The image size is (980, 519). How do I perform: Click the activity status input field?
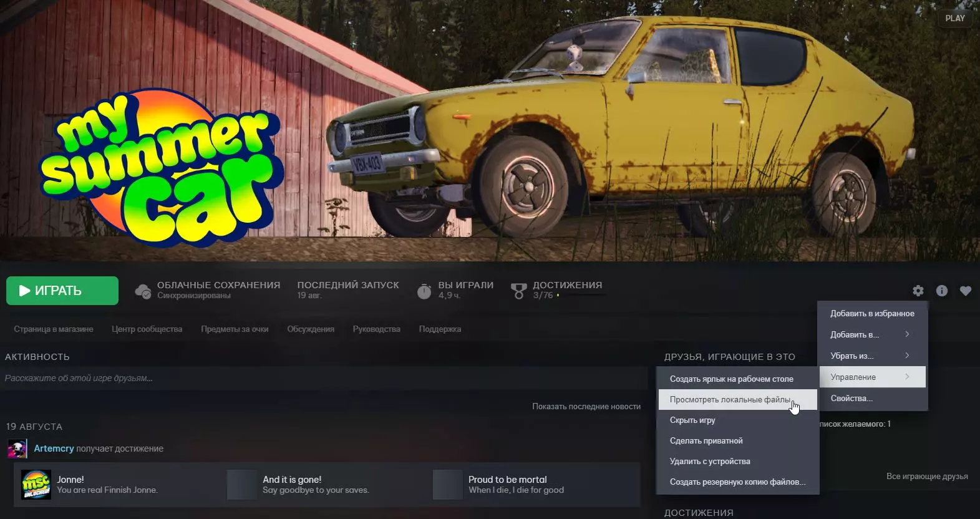point(324,379)
